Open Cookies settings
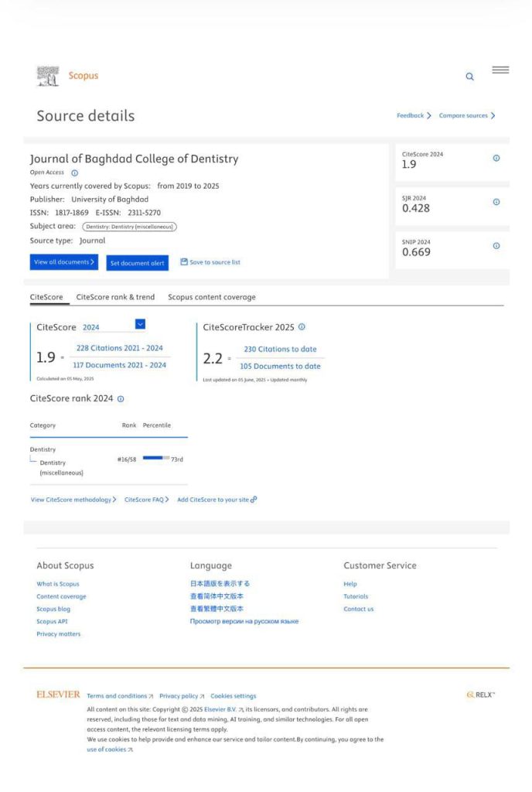 click(x=234, y=696)
